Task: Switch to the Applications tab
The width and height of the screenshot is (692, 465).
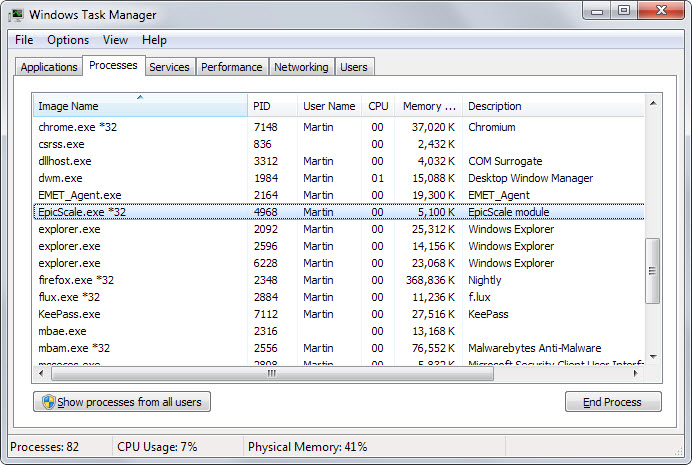Action: [x=49, y=67]
